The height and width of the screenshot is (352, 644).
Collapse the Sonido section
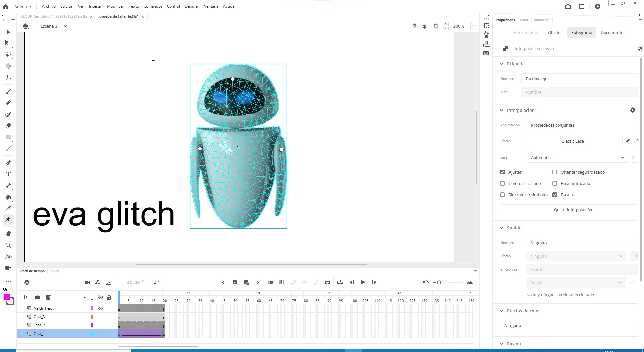pos(502,228)
